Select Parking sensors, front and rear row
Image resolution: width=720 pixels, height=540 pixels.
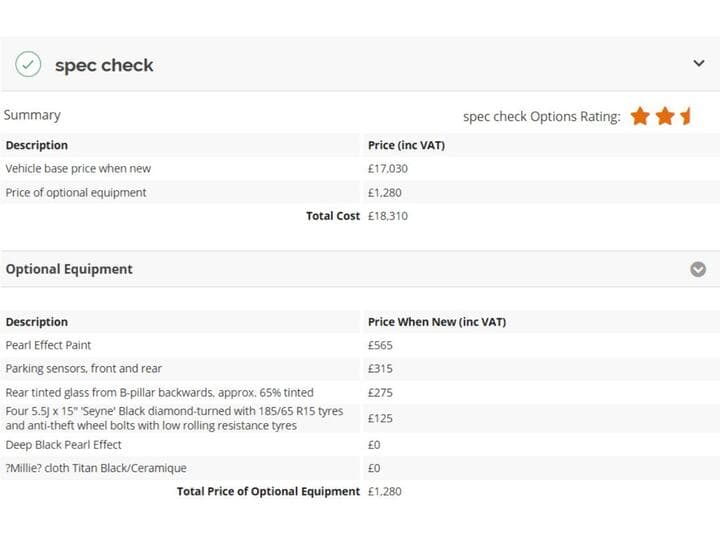[360, 369]
